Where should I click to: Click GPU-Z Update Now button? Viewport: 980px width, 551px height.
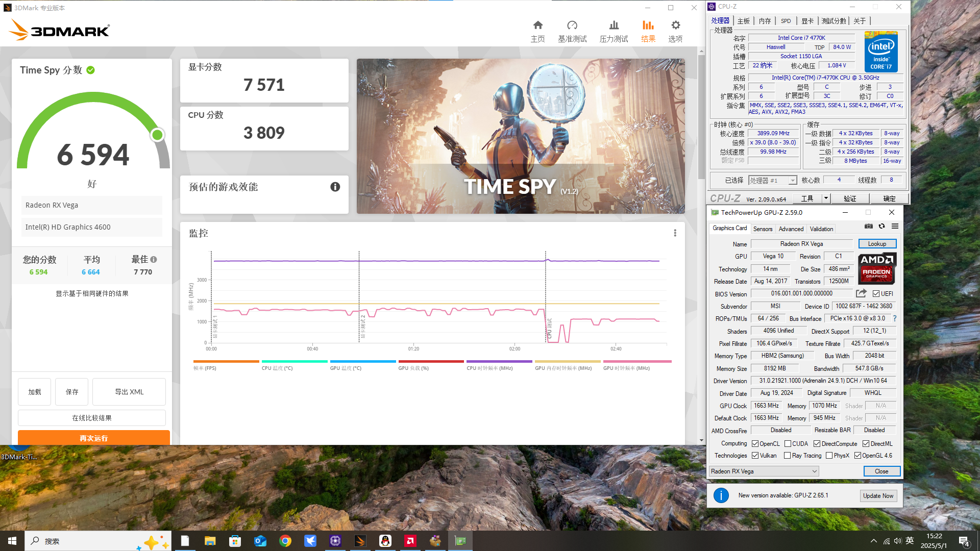(878, 496)
